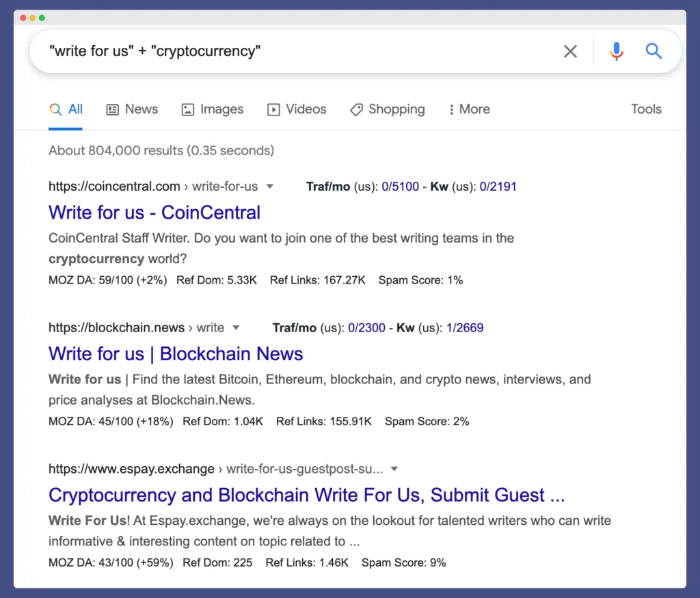Open Videos via the play icon
This screenshot has height=598, width=700.
tap(273, 109)
